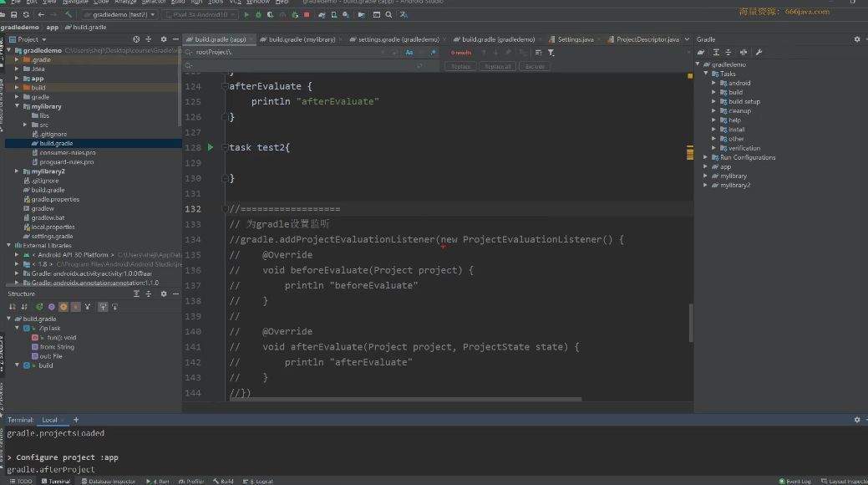Run the app with the green play icon
The height and width of the screenshot is (485, 868).
tap(246, 15)
